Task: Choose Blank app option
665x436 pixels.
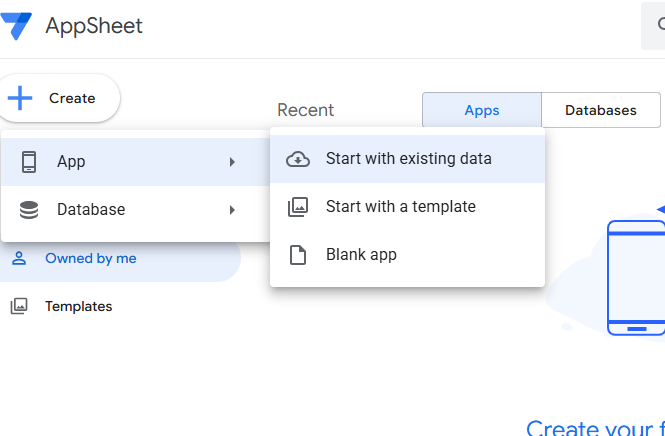Action: [407, 255]
